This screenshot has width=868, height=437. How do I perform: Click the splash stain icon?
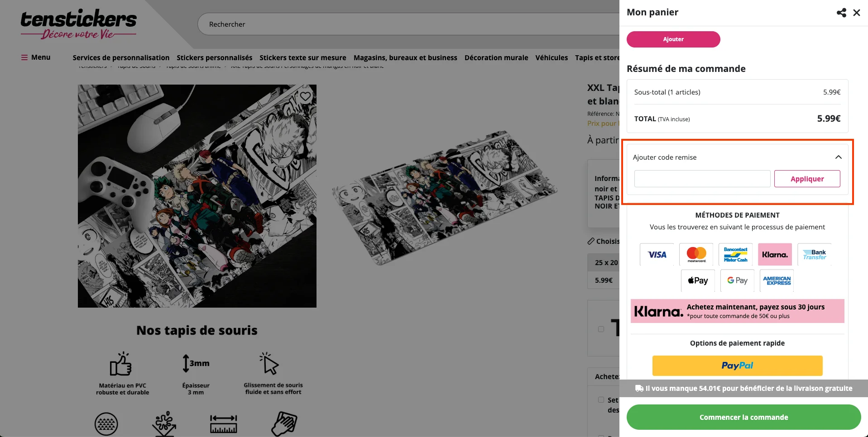pyautogui.click(x=164, y=423)
